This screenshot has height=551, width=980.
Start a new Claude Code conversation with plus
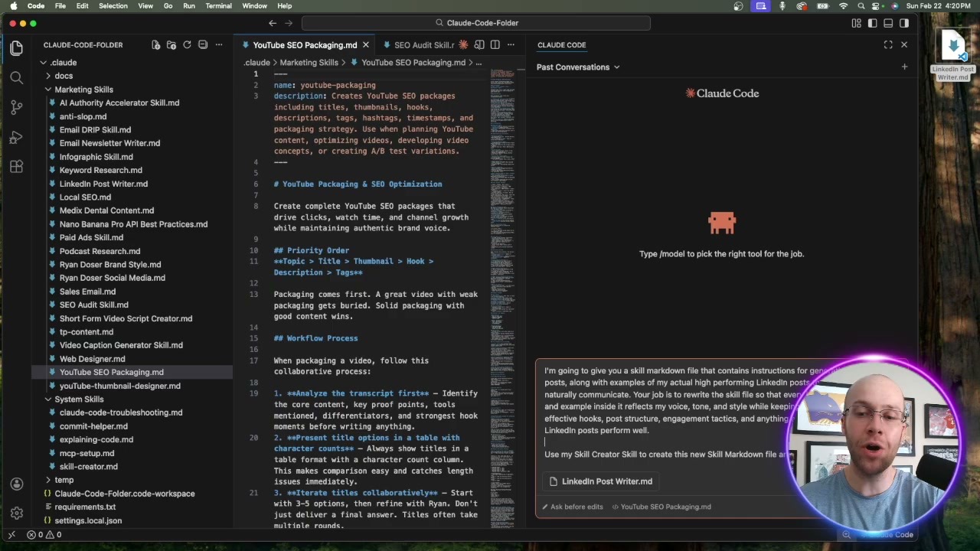pyautogui.click(x=904, y=67)
